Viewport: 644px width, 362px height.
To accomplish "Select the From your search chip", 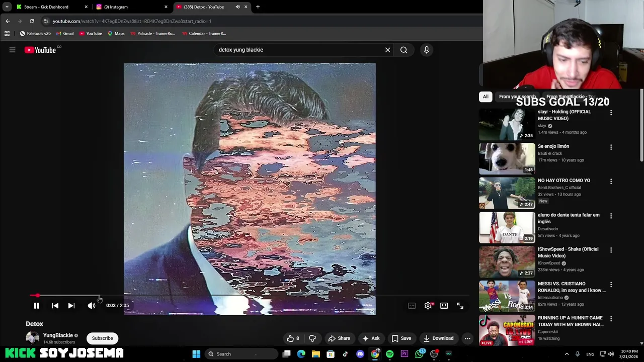I will tap(517, 97).
